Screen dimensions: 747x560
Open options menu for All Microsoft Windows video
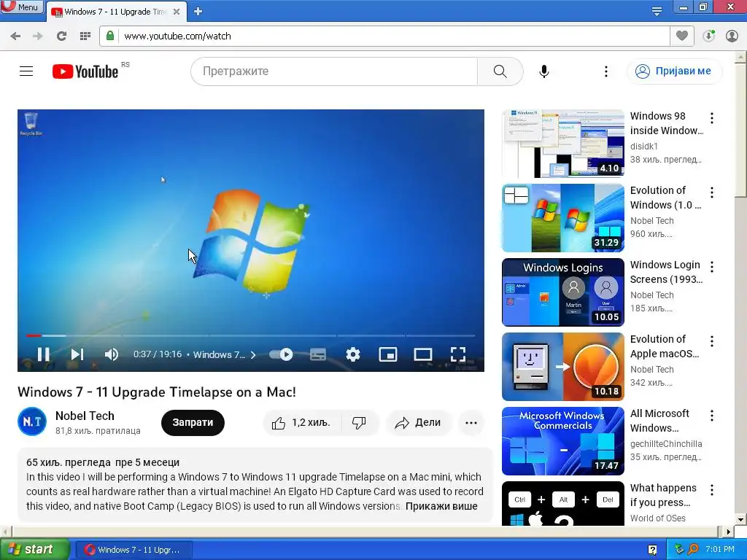point(712,416)
